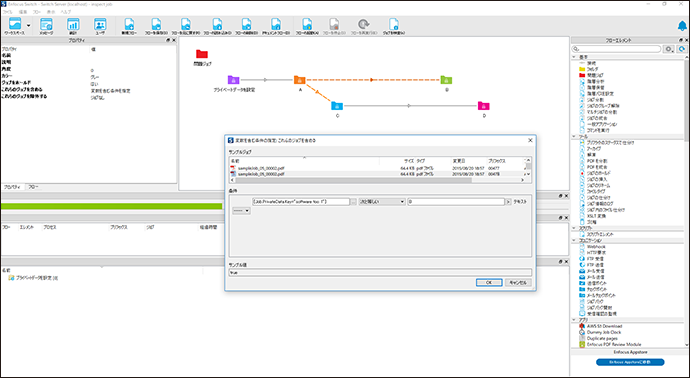Screen dimensions: 690x378
Task: Open the comparison operator dropdown in condition row
Action: coord(382,202)
